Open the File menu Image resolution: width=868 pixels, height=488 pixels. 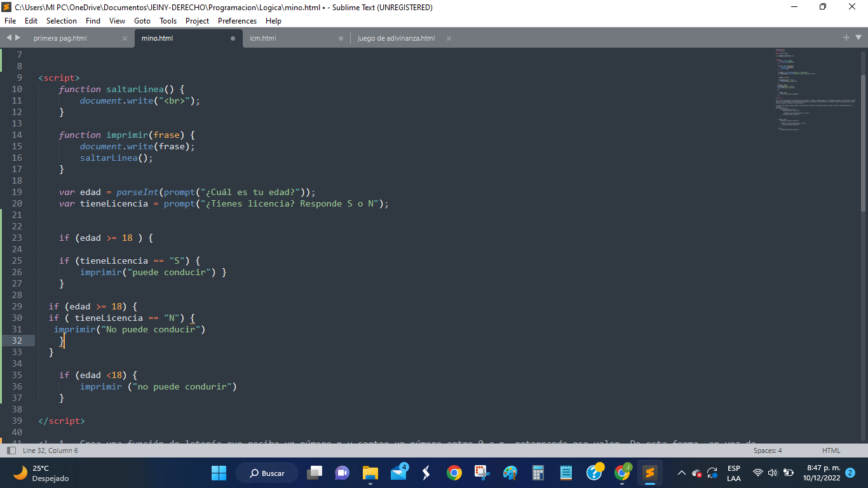[x=10, y=21]
